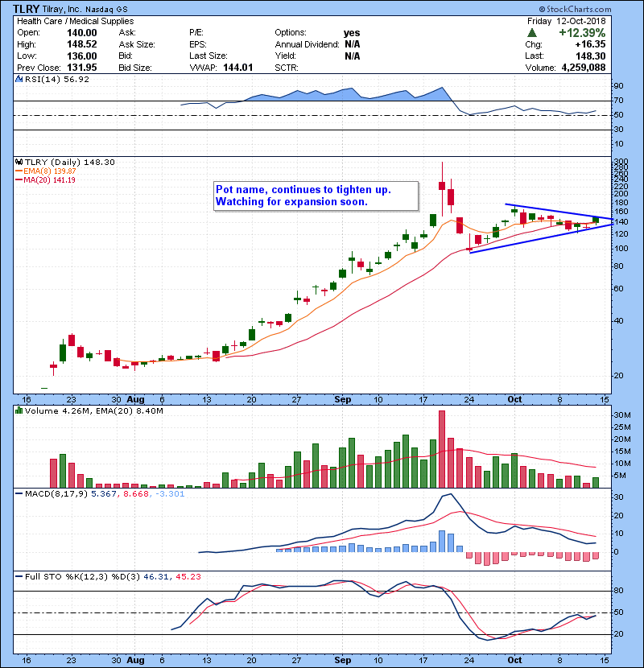Click the volume axis label 30M
Screen dimensions: 644x668
[621, 415]
